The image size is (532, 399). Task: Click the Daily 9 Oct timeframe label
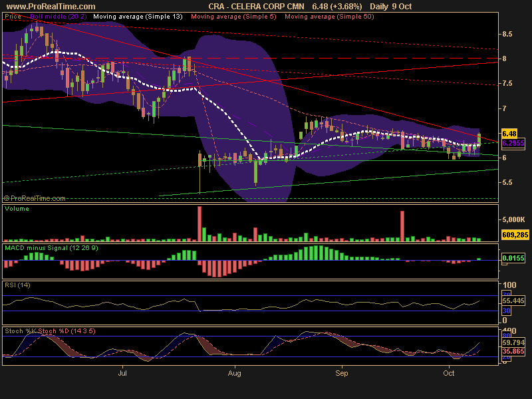pos(391,7)
